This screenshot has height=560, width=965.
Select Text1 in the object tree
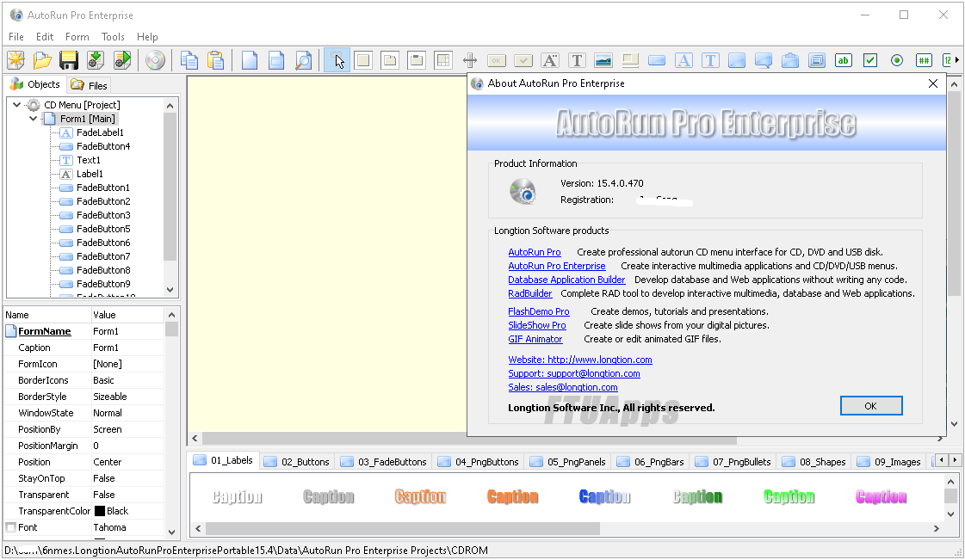click(88, 160)
